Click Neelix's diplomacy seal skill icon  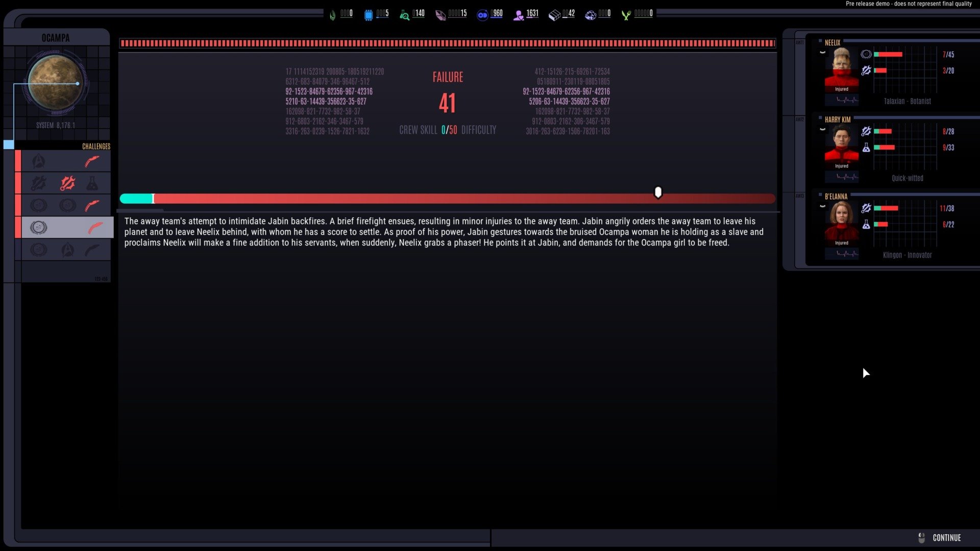(866, 54)
